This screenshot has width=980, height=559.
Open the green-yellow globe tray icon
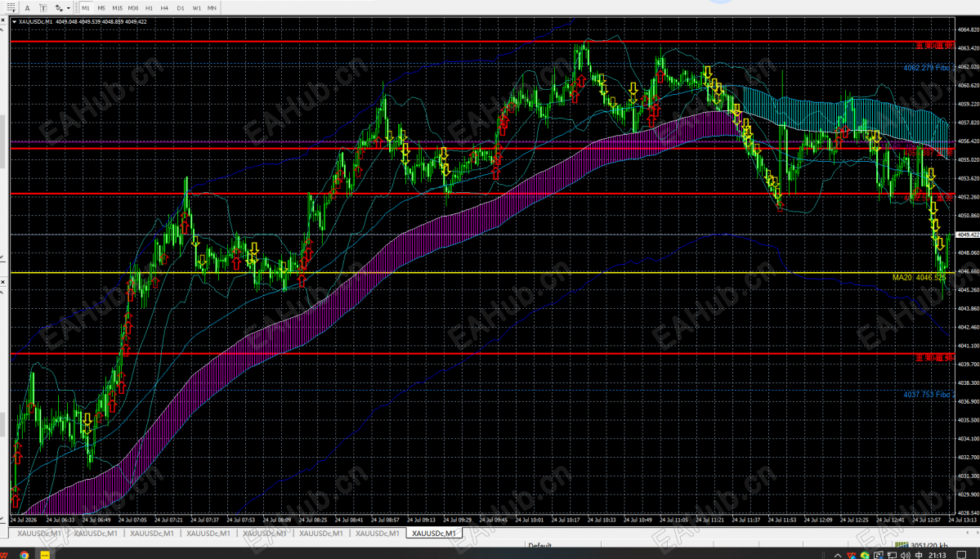(x=865, y=555)
